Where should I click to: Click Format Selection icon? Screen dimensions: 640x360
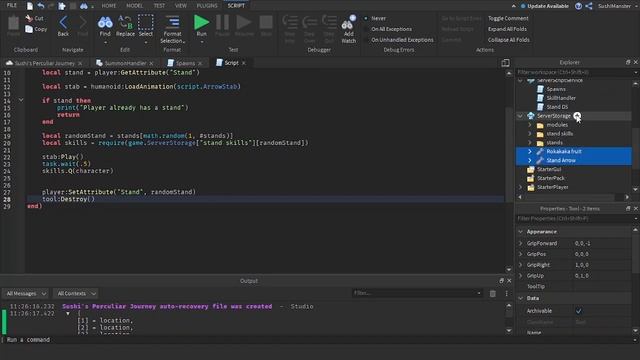[172, 22]
